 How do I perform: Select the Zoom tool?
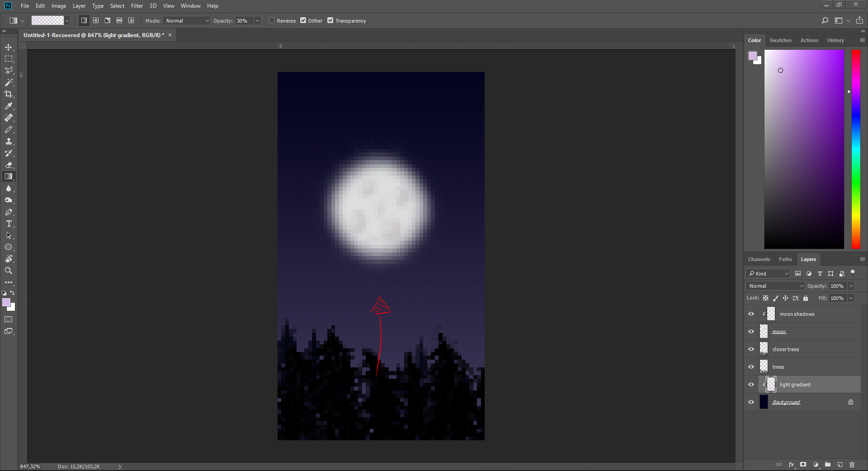tap(9, 271)
